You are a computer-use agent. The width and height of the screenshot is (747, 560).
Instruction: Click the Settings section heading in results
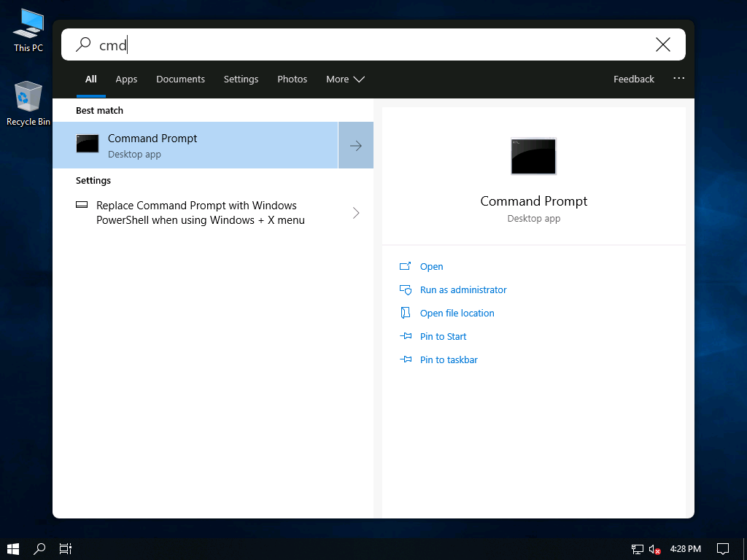(93, 181)
